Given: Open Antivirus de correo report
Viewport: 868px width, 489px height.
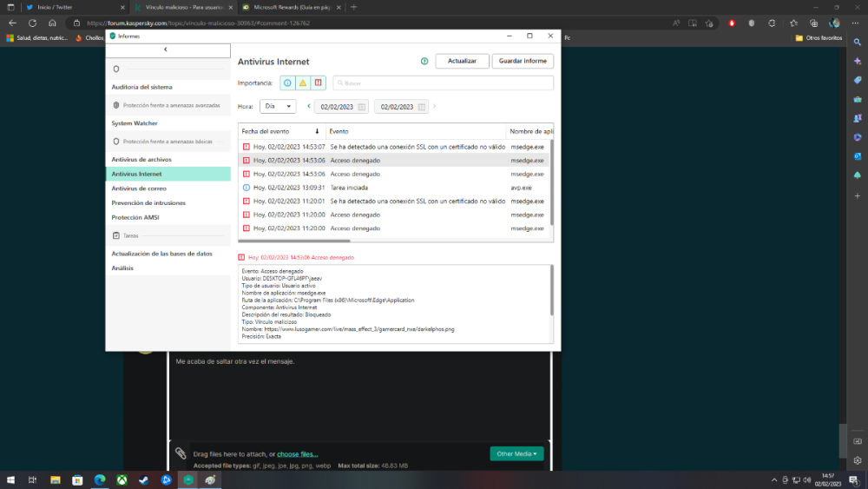Looking at the screenshot, I should 139,188.
